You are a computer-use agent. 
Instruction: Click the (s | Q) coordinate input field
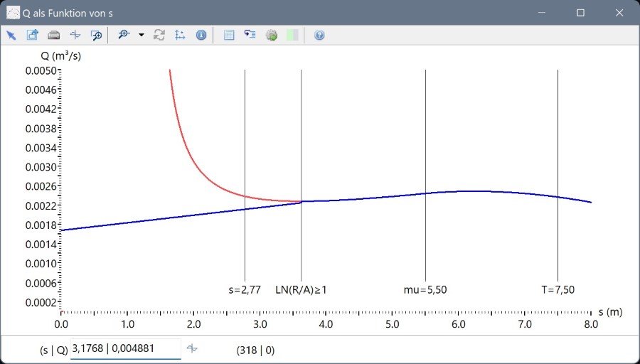tap(125, 349)
